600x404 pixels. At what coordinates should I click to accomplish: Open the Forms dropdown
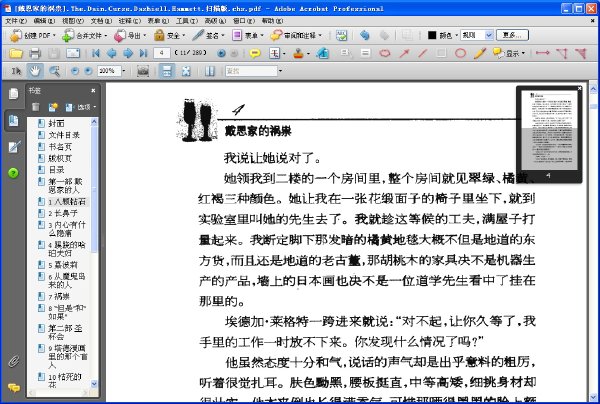[248, 36]
